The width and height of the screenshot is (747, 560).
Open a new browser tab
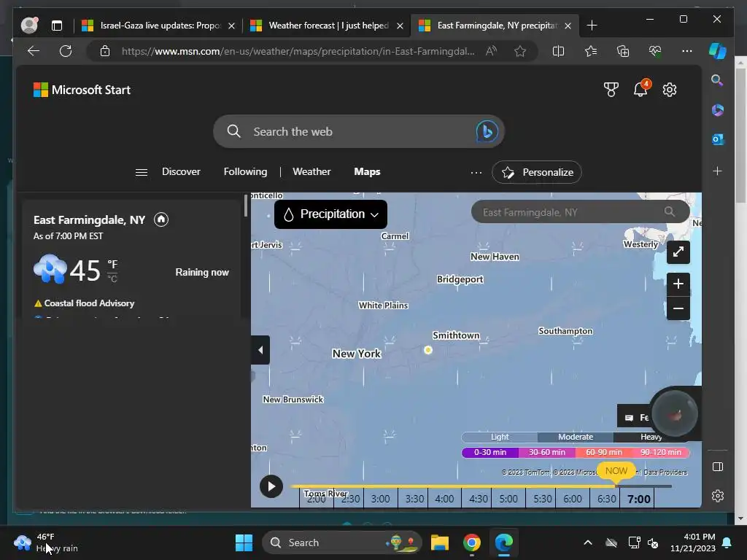tap(592, 26)
